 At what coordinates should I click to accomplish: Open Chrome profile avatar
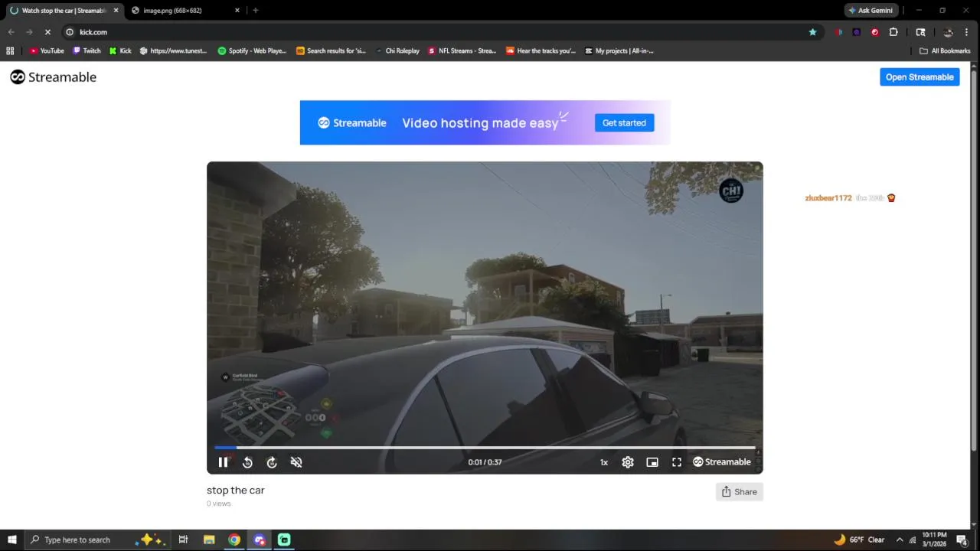click(948, 32)
